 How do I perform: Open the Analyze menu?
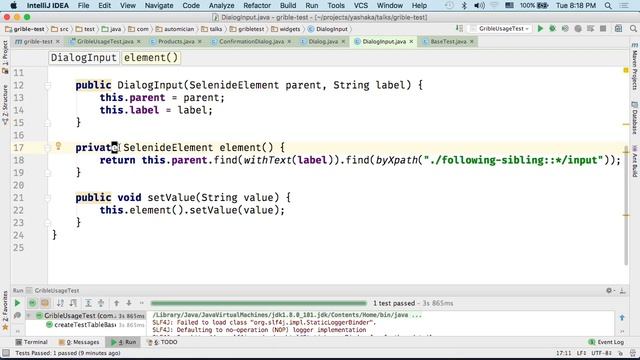[221, 5]
